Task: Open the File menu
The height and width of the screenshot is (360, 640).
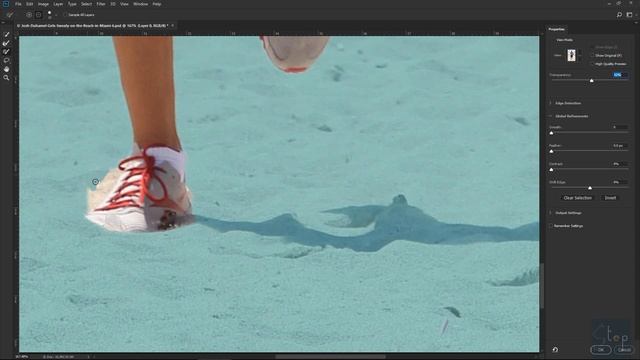Action: pyautogui.click(x=18, y=4)
